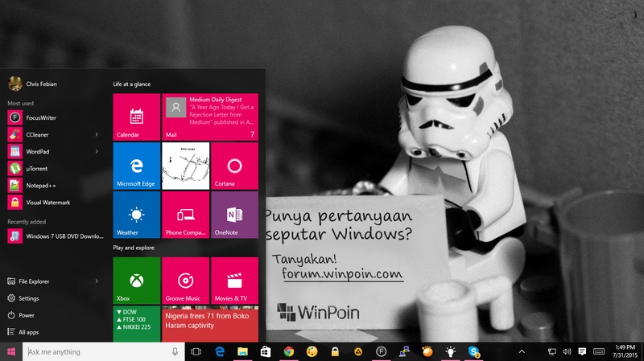Open the Calendar tile
The width and height of the screenshot is (644, 361).
point(136,117)
